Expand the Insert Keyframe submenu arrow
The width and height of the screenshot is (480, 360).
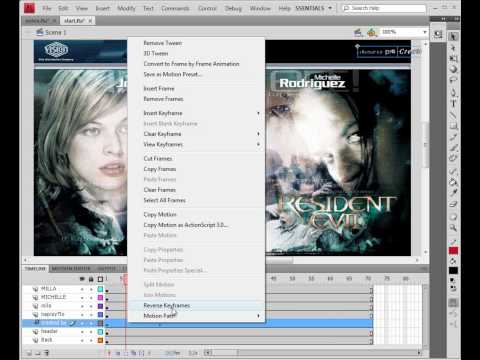point(258,113)
